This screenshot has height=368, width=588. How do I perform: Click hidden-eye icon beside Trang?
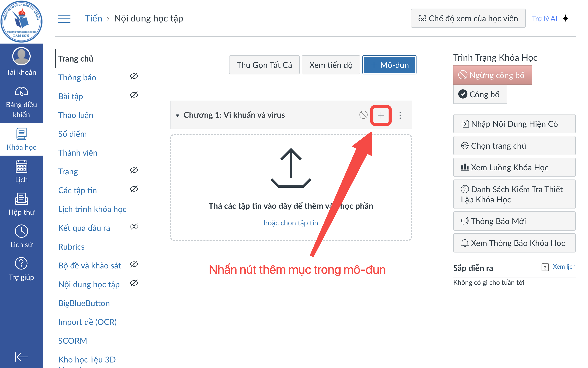[134, 170]
